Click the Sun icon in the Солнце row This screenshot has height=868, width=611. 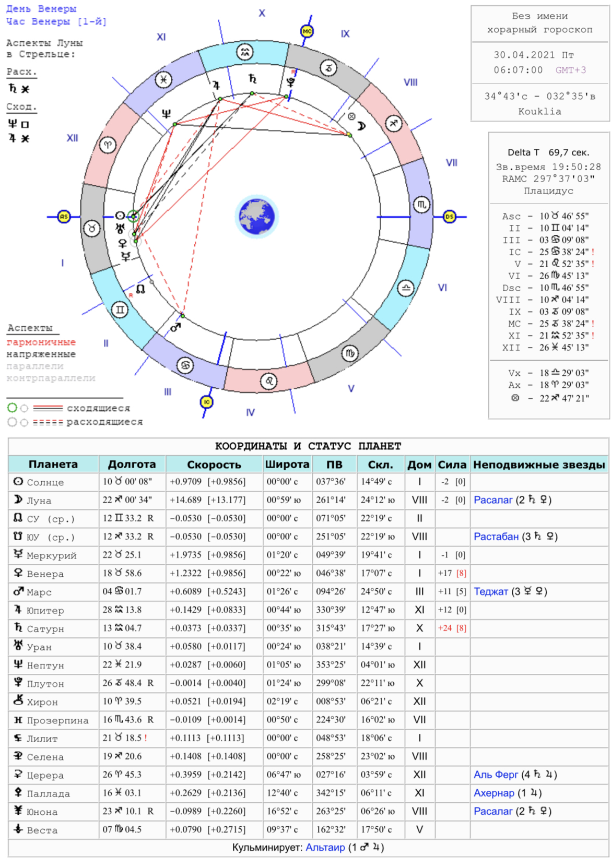[x=18, y=481]
